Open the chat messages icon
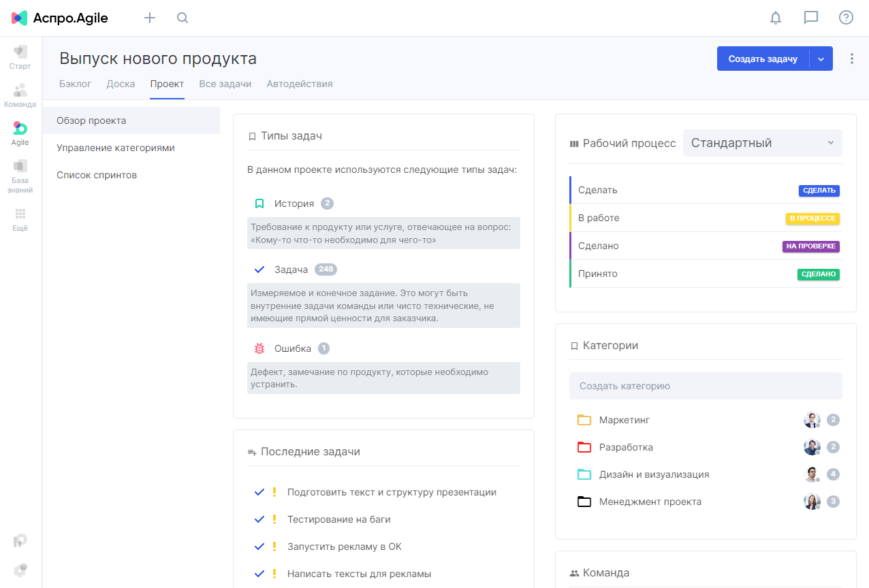 tap(811, 18)
